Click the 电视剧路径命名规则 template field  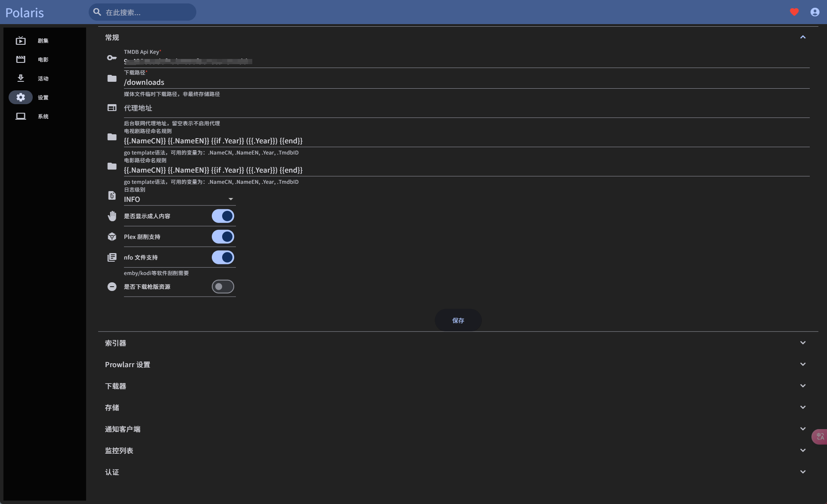467,137
